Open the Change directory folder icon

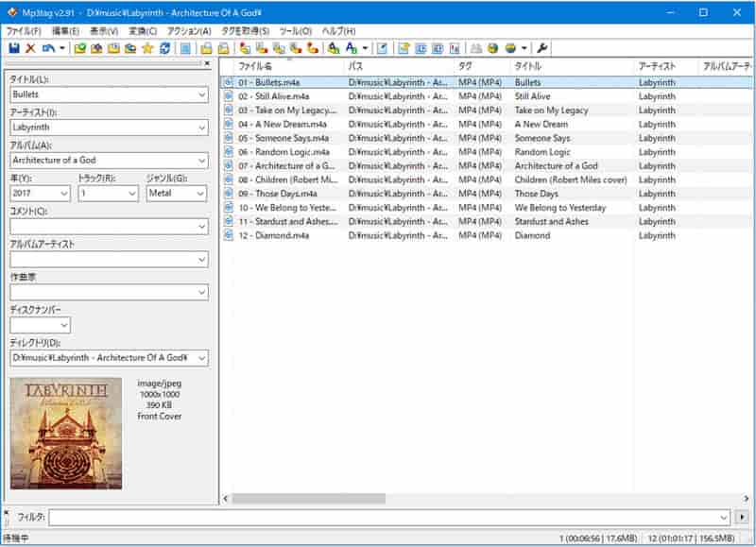[x=80, y=47]
